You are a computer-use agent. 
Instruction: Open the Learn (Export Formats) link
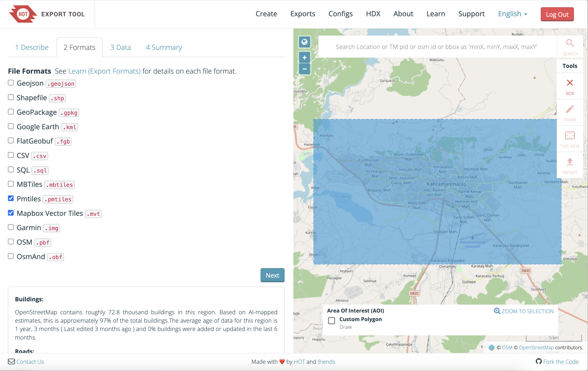[104, 71]
